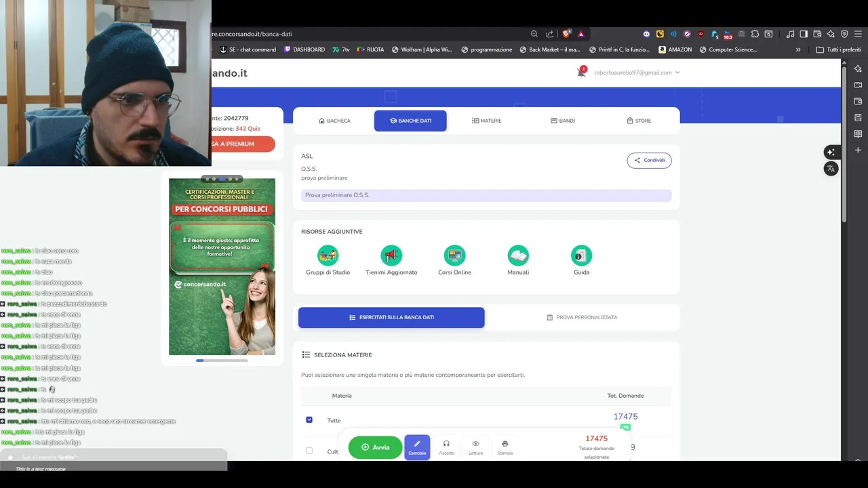Open the Brave Rewards triangle icon
The height and width of the screenshot is (488, 868).
tap(581, 34)
